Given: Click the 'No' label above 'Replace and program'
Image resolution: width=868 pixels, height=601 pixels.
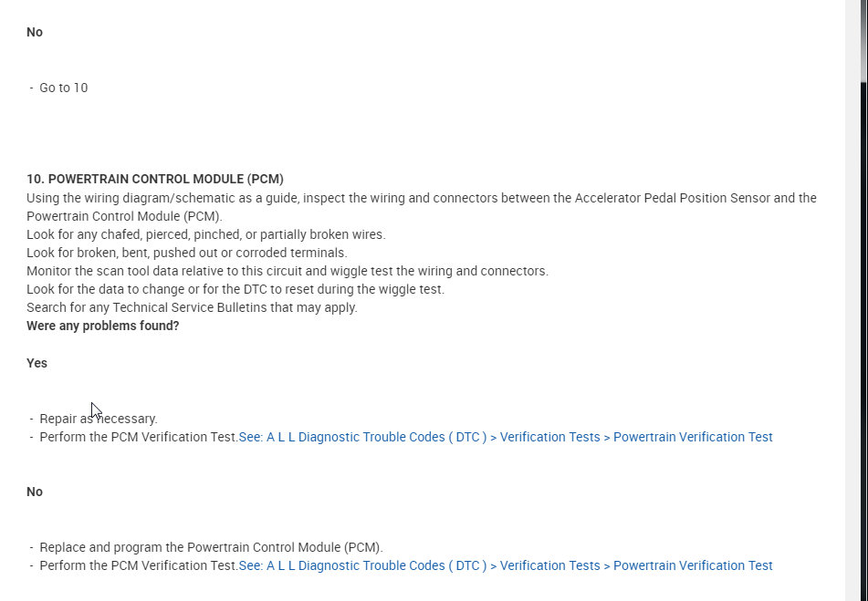Looking at the screenshot, I should coord(35,492).
